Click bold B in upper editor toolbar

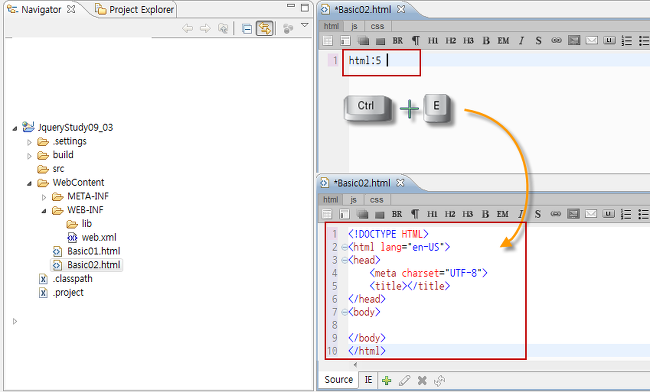[486, 41]
